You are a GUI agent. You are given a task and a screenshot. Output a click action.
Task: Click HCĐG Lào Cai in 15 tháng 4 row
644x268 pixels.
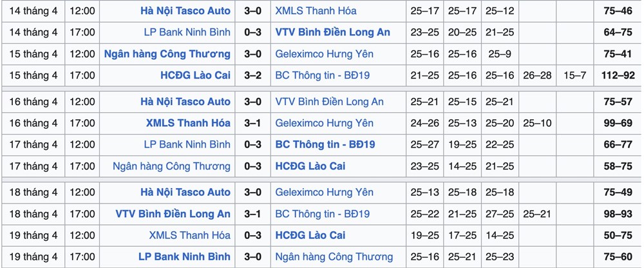(x=195, y=75)
